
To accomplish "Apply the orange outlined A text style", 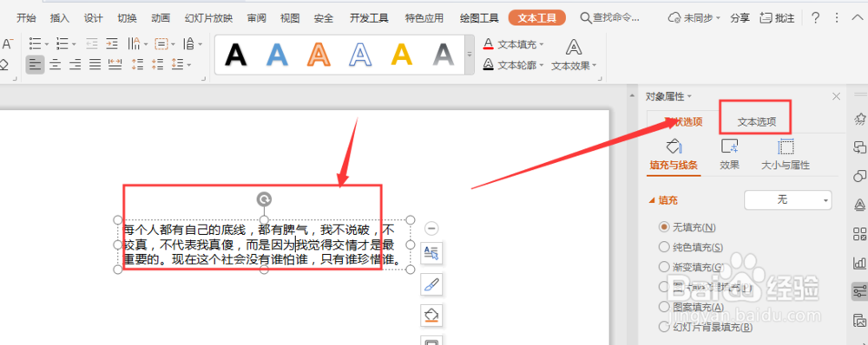I will (x=319, y=55).
